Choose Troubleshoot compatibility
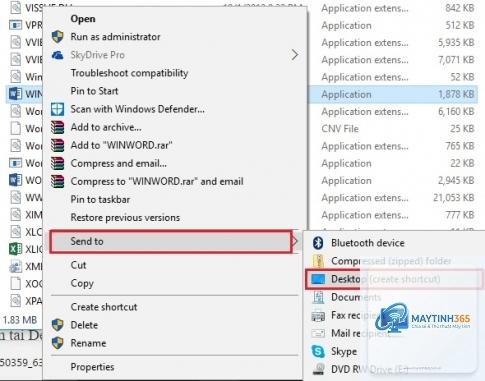This screenshot has width=485, height=381. [129, 73]
